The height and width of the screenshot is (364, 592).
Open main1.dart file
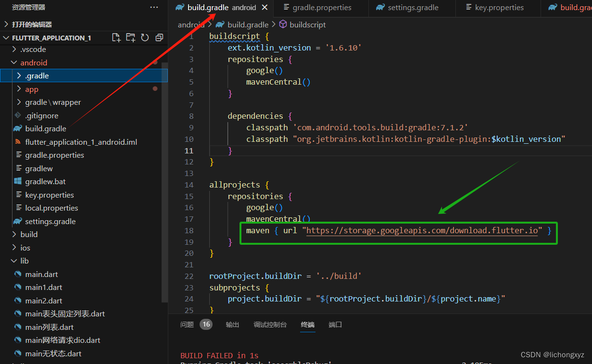tap(44, 287)
